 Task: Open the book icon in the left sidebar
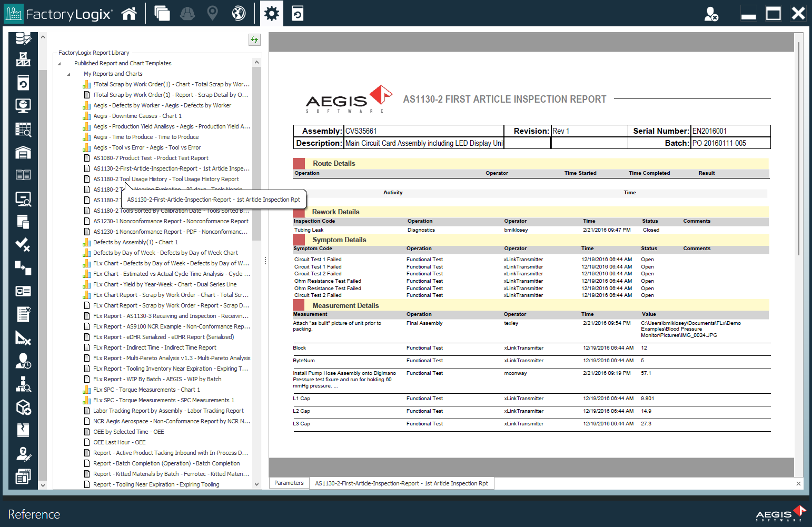click(x=23, y=174)
